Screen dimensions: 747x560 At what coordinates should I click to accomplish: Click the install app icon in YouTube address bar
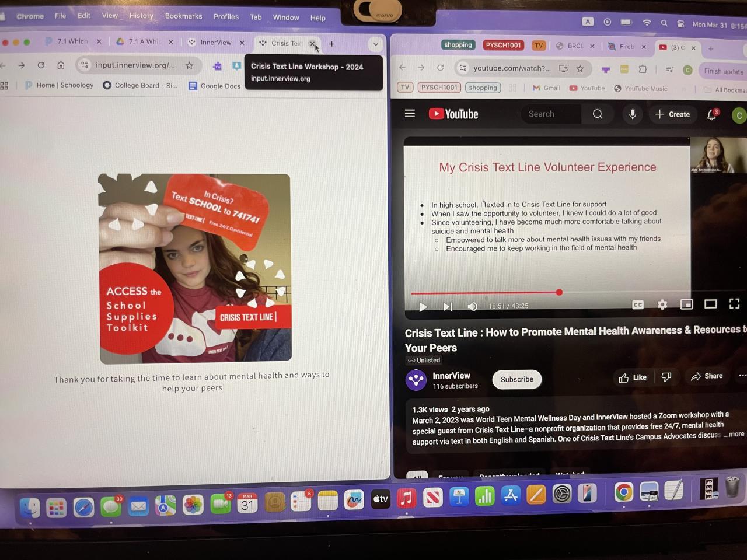[563, 68]
